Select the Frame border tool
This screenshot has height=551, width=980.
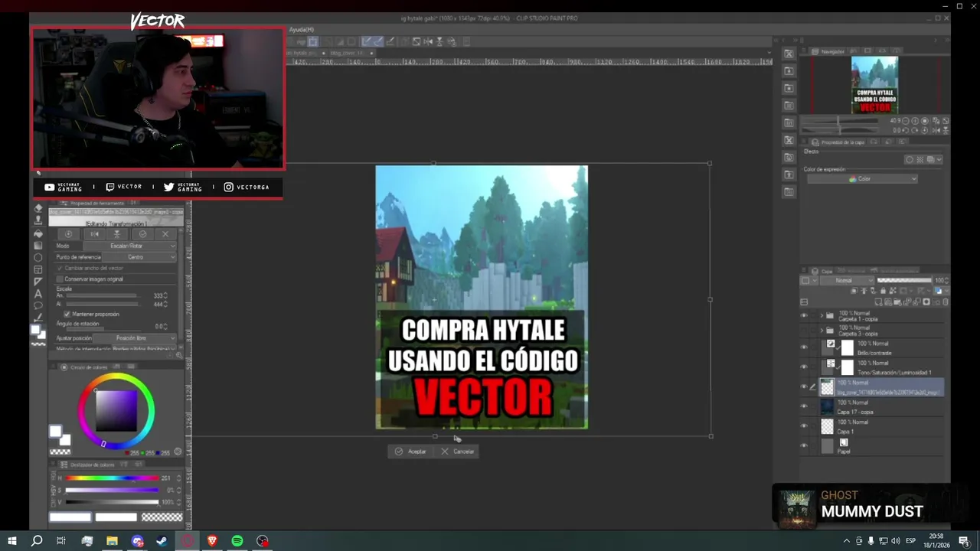tap(38, 269)
